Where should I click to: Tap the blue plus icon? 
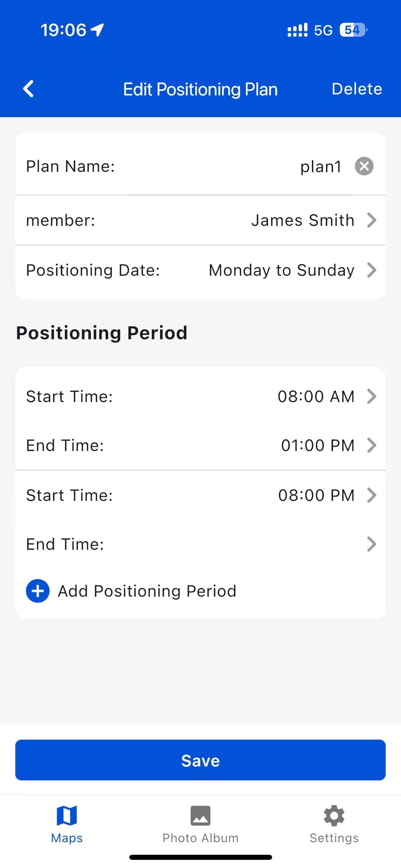[x=38, y=591]
